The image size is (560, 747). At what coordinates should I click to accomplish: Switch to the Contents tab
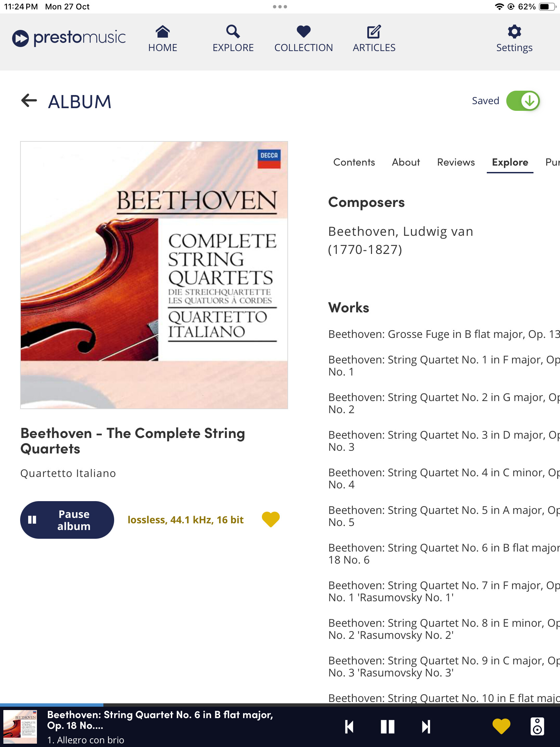click(354, 163)
